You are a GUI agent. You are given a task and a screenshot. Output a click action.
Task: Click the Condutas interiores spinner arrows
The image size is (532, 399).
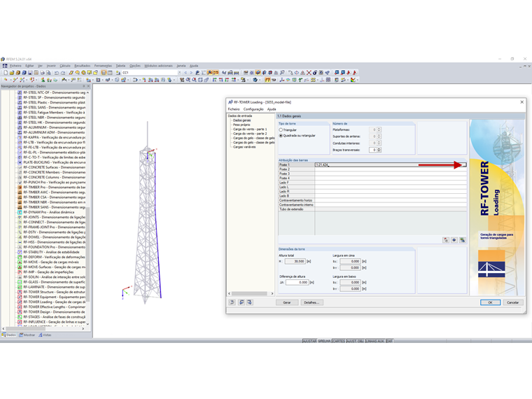(x=379, y=143)
